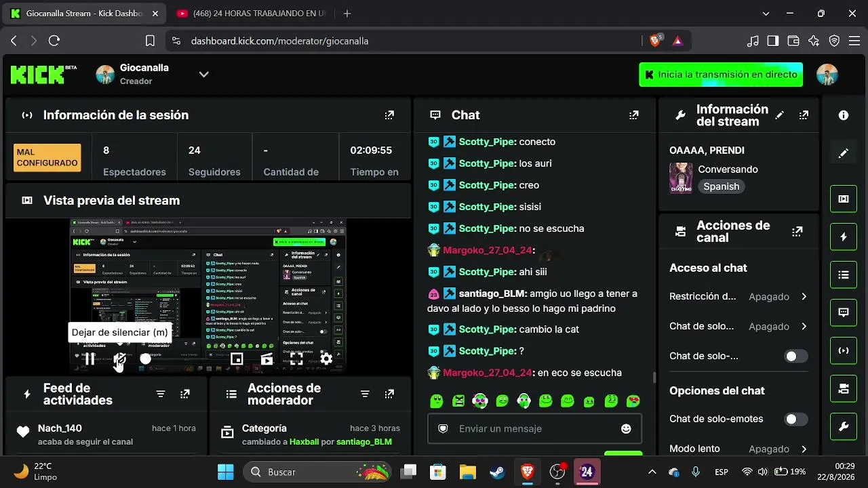Filter the Feed de actividades list
The height and width of the screenshot is (488, 868).
[x=161, y=394]
